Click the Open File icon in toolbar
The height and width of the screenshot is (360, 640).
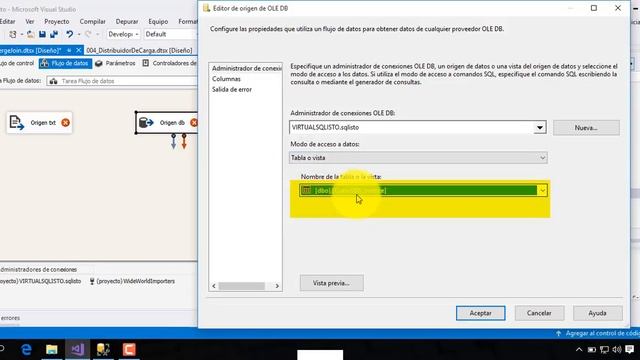pyautogui.click(x=30, y=34)
